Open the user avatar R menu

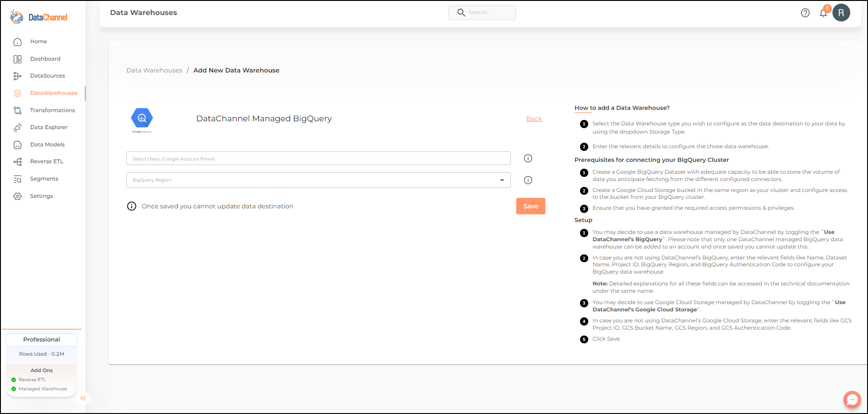click(x=841, y=13)
